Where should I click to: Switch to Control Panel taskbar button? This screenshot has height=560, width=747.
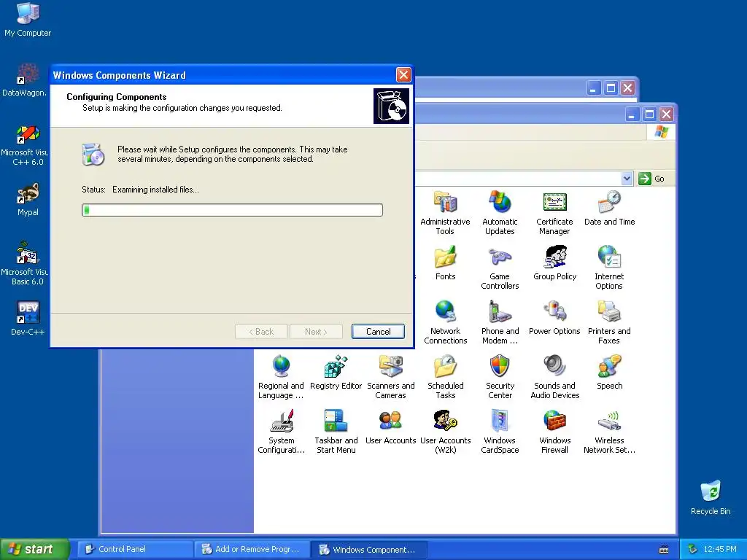(135, 549)
